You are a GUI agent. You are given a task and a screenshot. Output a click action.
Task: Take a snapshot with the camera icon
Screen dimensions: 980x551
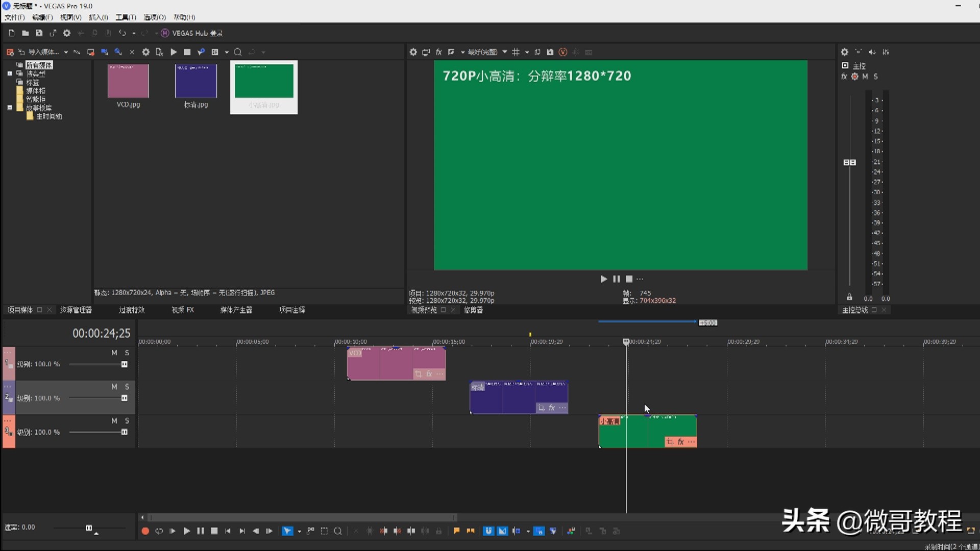click(550, 52)
